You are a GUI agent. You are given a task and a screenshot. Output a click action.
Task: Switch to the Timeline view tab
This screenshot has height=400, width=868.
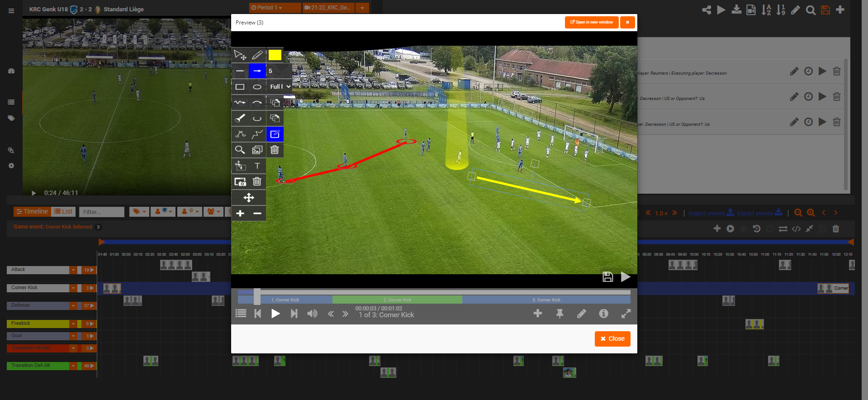32,212
